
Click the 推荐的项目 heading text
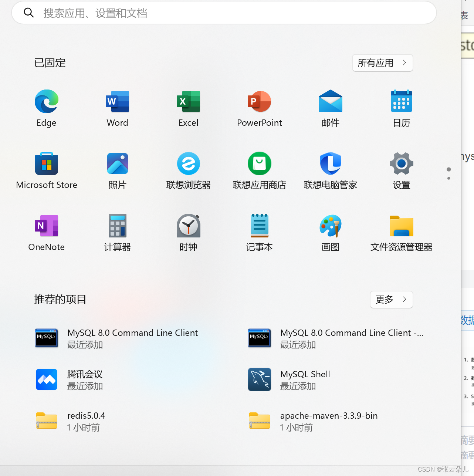(x=60, y=299)
